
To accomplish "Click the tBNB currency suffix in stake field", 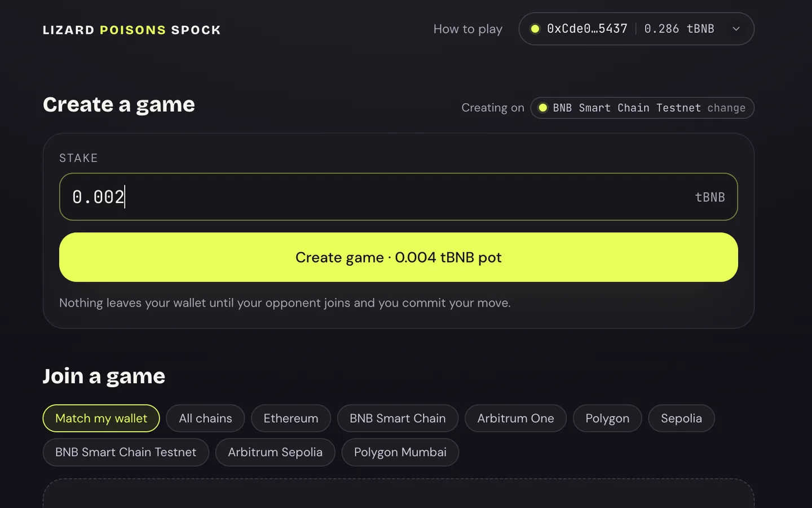I will coord(710,197).
